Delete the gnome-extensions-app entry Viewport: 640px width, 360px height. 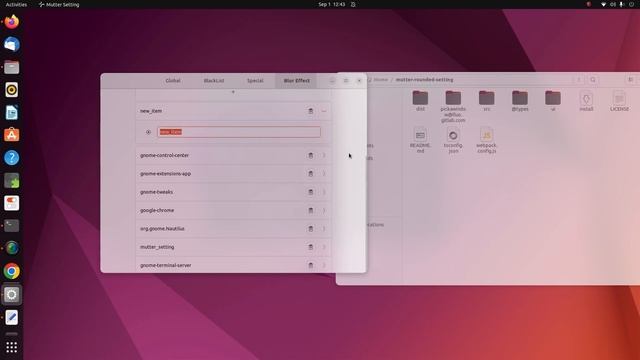[x=311, y=174]
